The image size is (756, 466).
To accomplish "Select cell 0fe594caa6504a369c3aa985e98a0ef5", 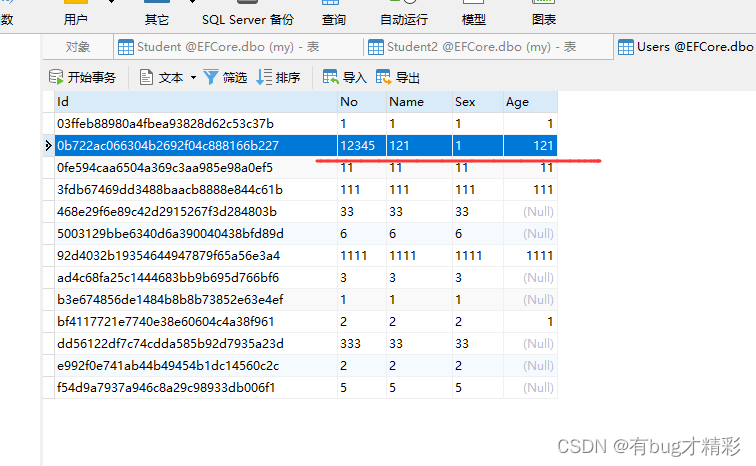I will (x=196, y=168).
